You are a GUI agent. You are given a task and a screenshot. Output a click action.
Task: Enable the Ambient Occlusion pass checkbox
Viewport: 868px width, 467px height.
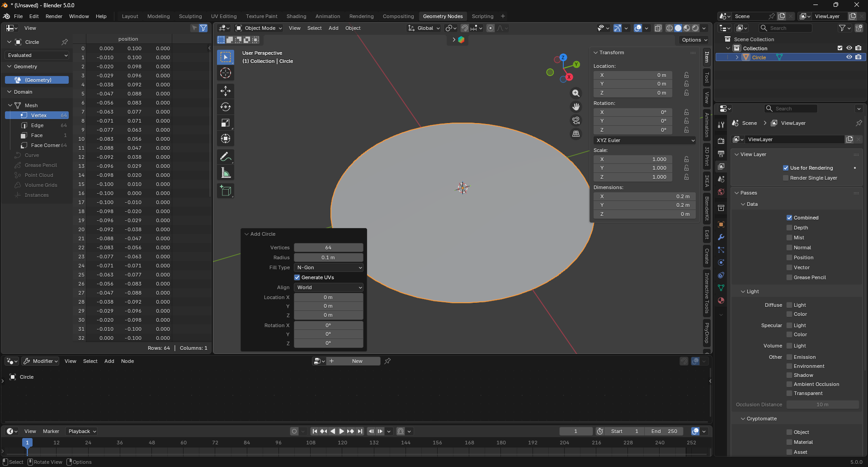(789, 384)
